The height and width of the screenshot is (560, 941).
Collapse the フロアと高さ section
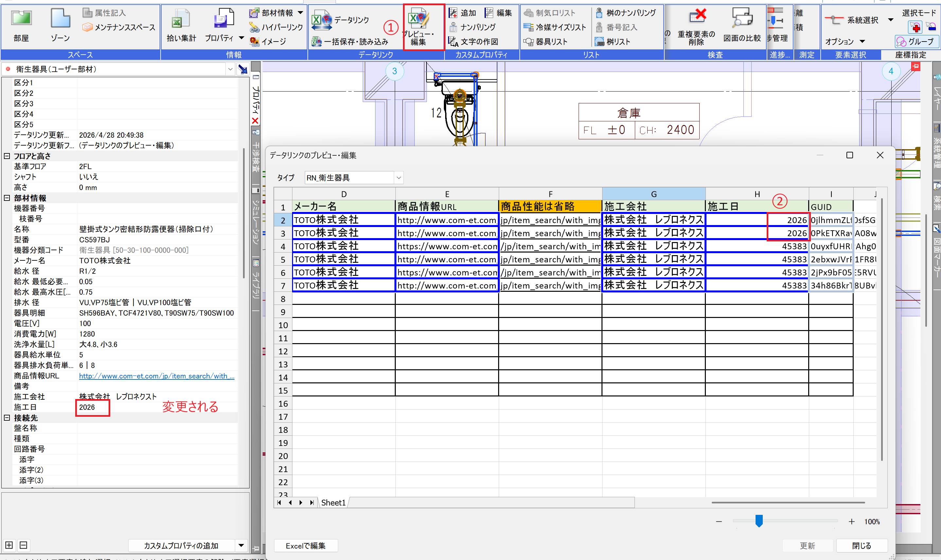(x=7, y=156)
